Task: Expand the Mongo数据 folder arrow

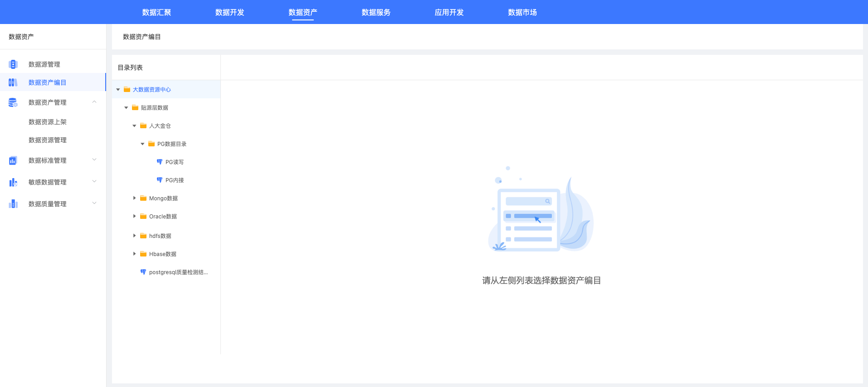Action: tap(134, 198)
